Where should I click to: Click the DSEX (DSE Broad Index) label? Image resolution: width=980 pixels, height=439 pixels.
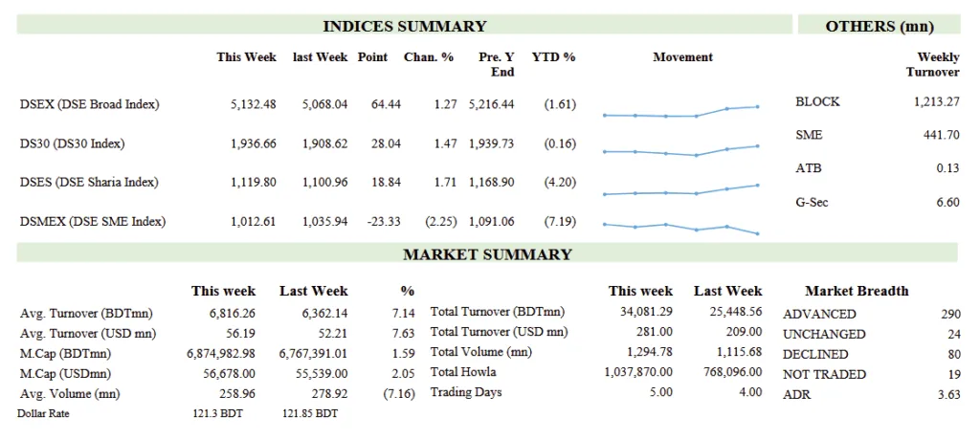pos(89,104)
